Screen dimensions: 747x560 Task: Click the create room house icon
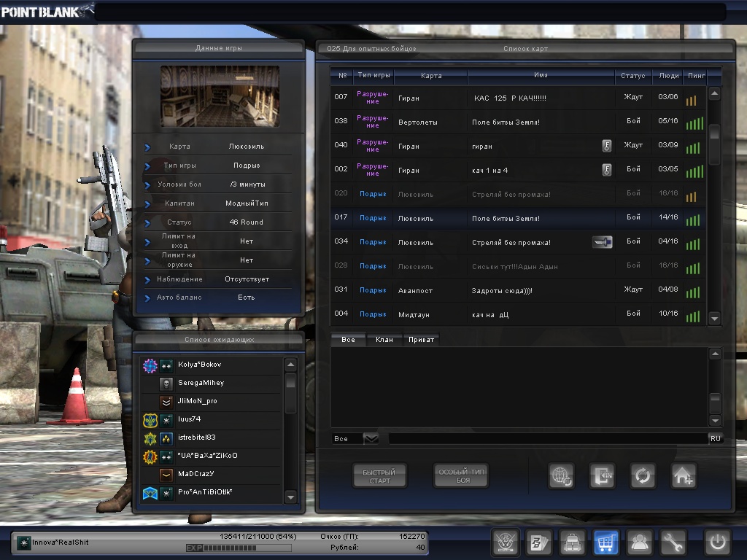click(684, 476)
